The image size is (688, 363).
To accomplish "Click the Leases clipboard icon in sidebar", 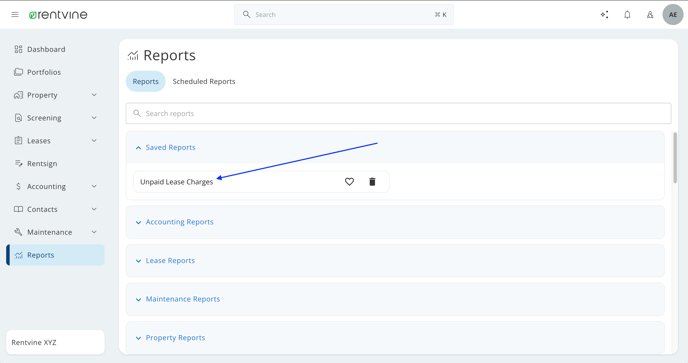I will [18, 140].
